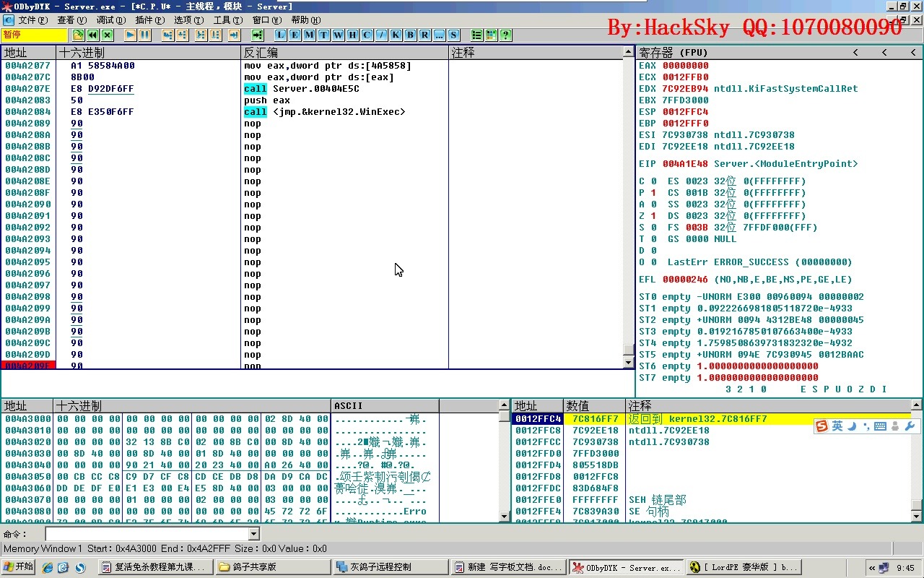Click the EAX register value 00000000
This screenshot has height=578, width=924.
point(686,66)
